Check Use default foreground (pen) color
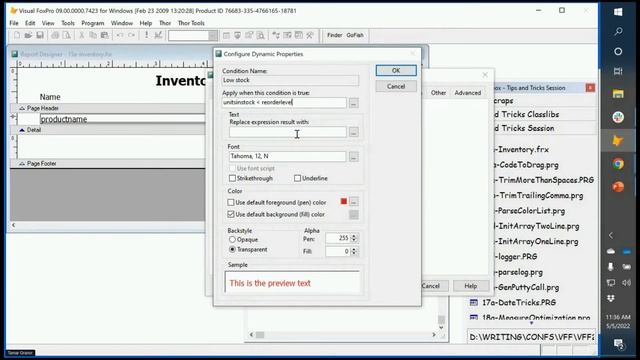 pyautogui.click(x=231, y=202)
